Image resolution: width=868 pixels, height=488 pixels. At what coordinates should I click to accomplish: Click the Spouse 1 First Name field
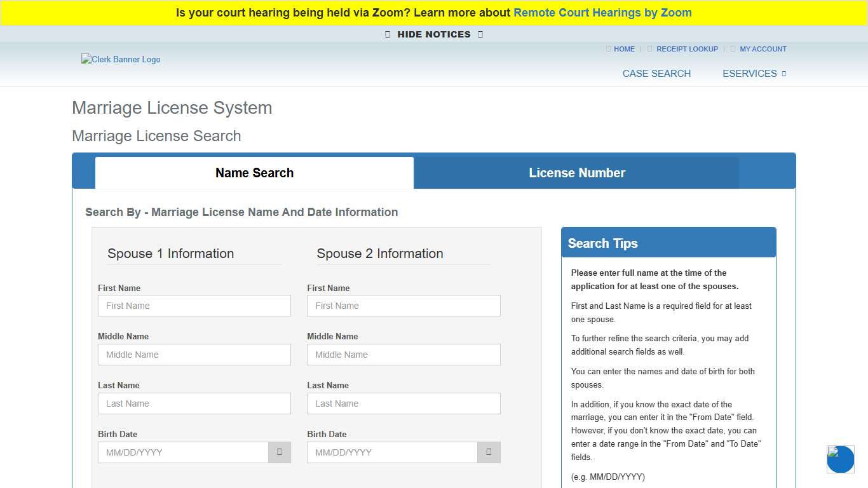coord(194,306)
